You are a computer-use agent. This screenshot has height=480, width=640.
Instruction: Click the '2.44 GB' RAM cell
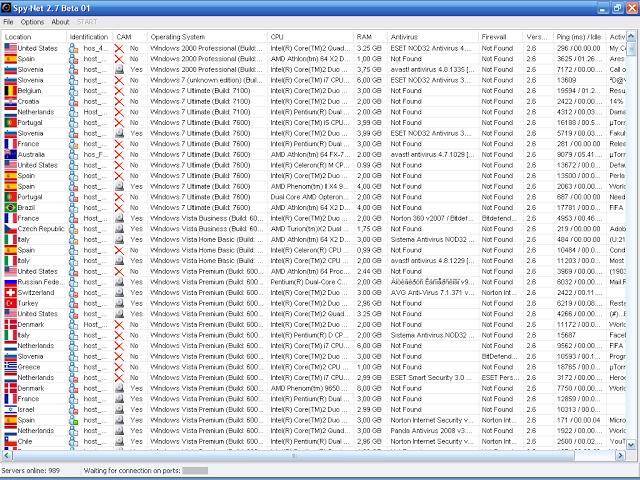tap(369, 271)
